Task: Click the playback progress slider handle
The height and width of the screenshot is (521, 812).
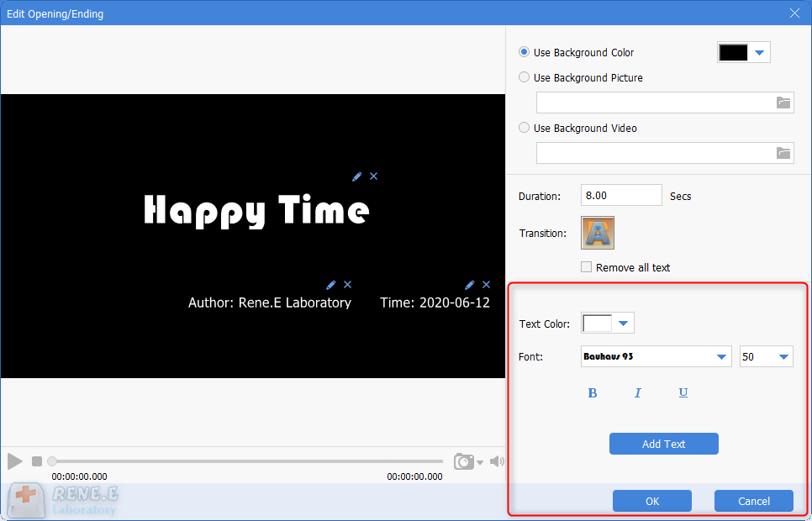Action: (52, 461)
